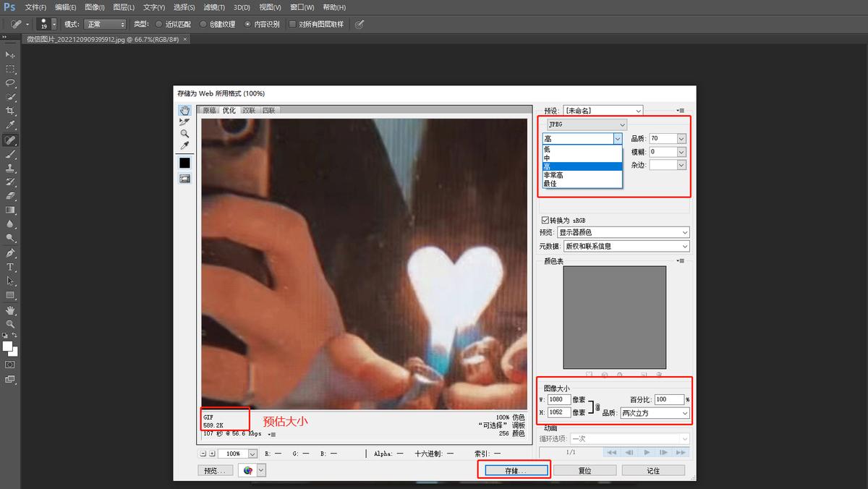Select the Eyedropper tool in dialog toolbox

tap(184, 145)
